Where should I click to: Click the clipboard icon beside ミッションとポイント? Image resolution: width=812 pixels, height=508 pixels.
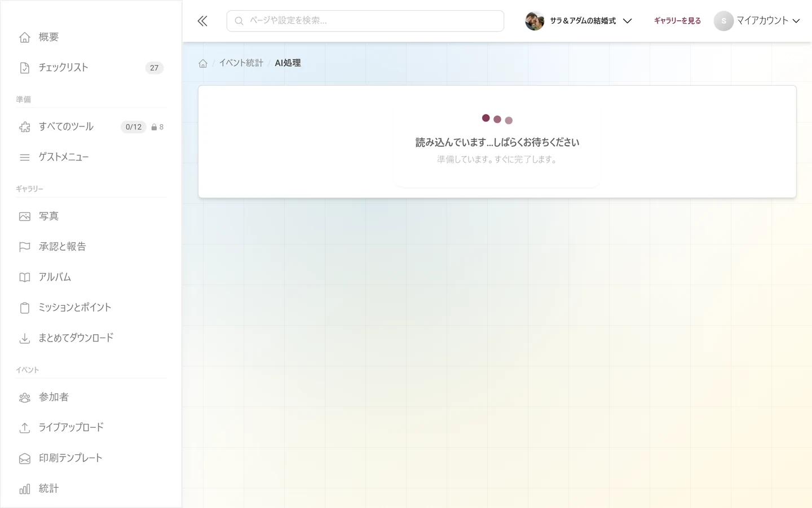tap(25, 308)
